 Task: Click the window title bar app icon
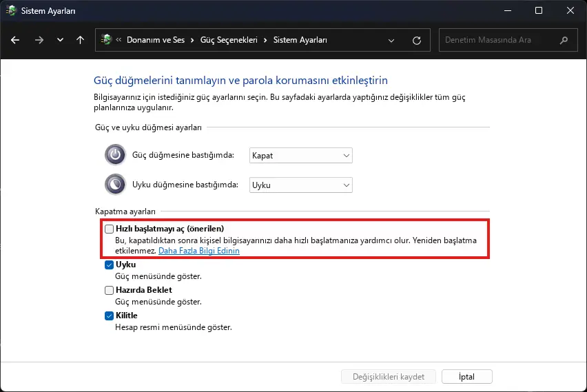click(x=11, y=10)
